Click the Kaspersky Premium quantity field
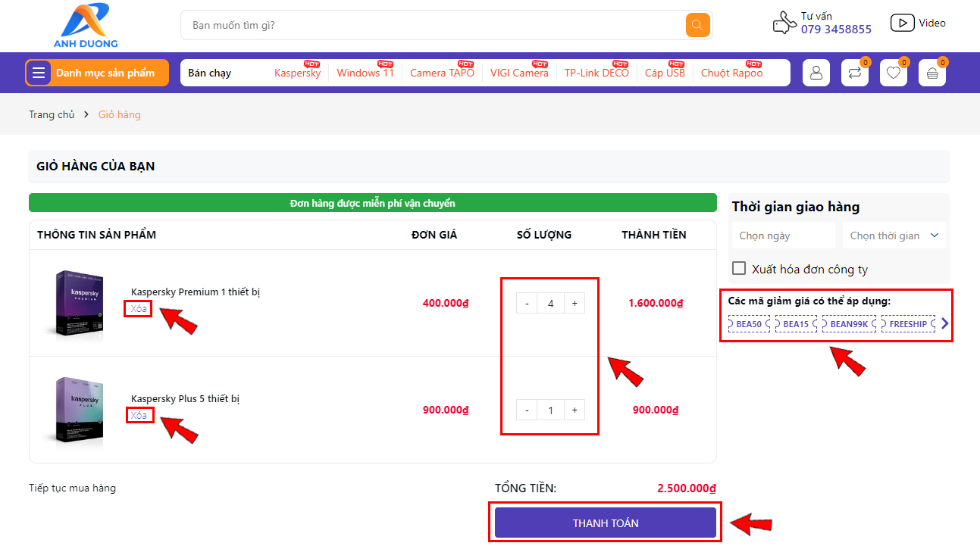The height and width of the screenshot is (546, 980). pyautogui.click(x=551, y=304)
